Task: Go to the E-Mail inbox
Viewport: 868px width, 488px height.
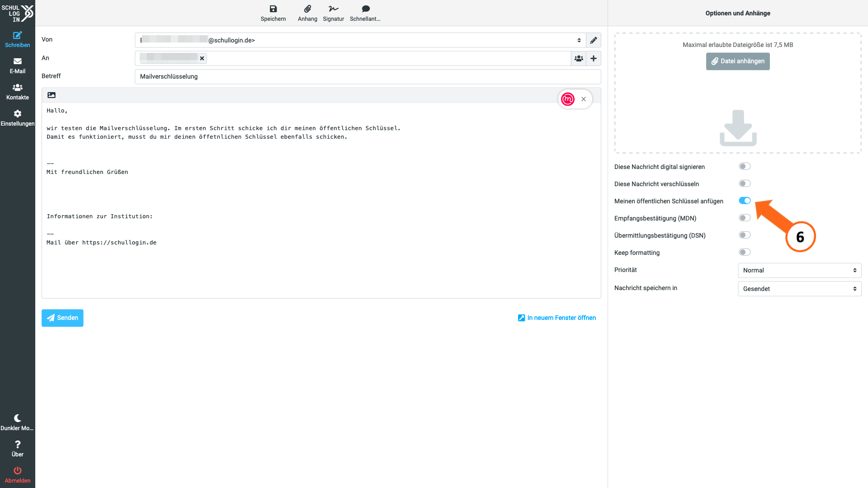Action: point(18,66)
